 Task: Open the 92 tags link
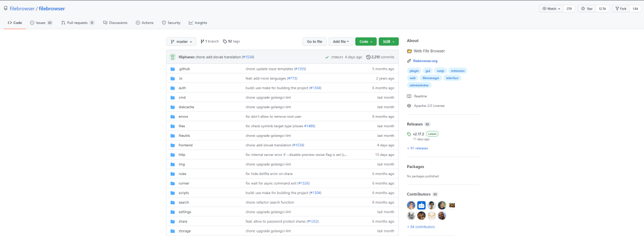pyautogui.click(x=231, y=42)
